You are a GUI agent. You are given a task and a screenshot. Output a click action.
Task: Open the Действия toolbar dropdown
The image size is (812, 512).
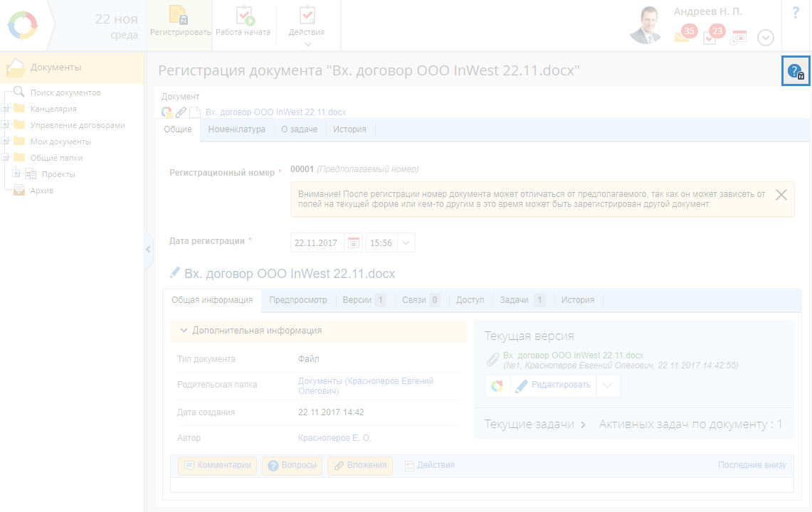point(307,25)
